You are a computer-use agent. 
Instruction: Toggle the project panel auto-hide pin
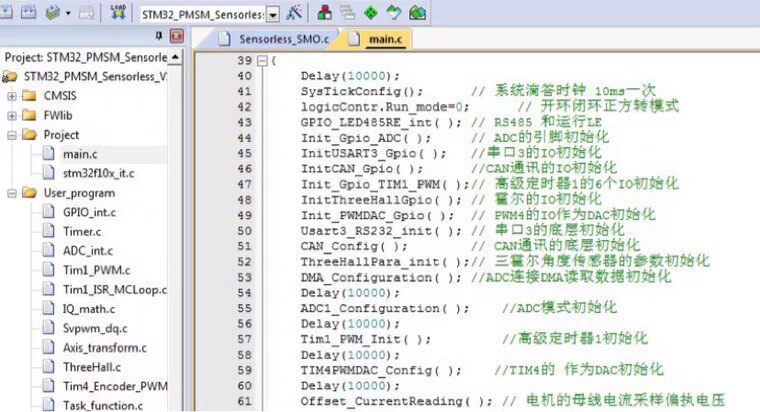[x=159, y=35]
